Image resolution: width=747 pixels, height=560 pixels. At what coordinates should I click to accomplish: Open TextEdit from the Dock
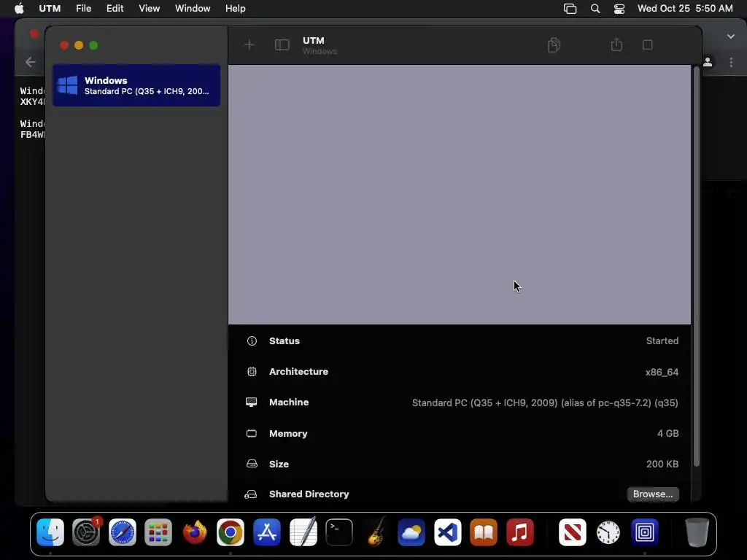pos(303,532)
